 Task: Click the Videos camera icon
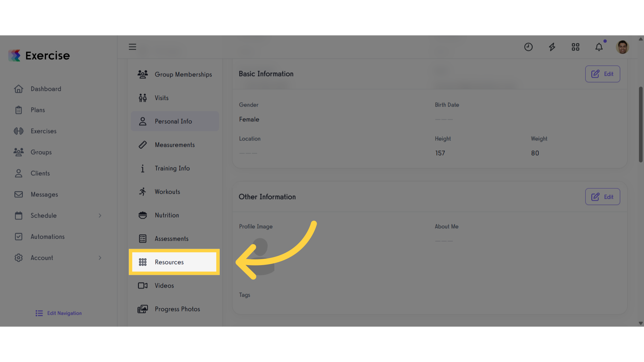143,286
